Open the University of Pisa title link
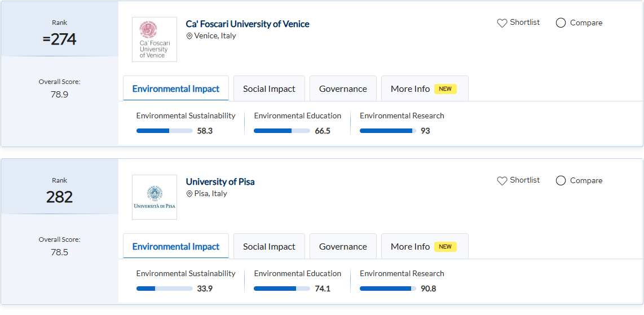This screenshot has height=315, width=644. 220,181
